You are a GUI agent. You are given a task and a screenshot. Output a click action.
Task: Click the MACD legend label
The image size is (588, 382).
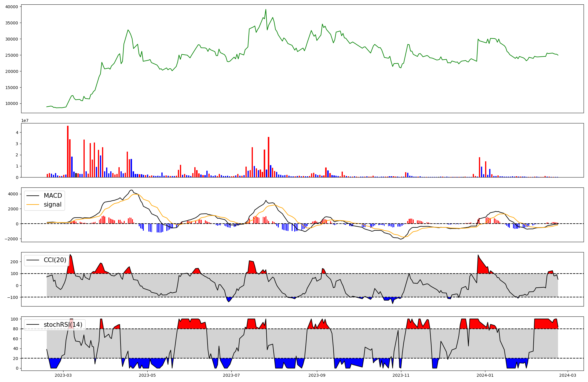(x=53, y=196)
